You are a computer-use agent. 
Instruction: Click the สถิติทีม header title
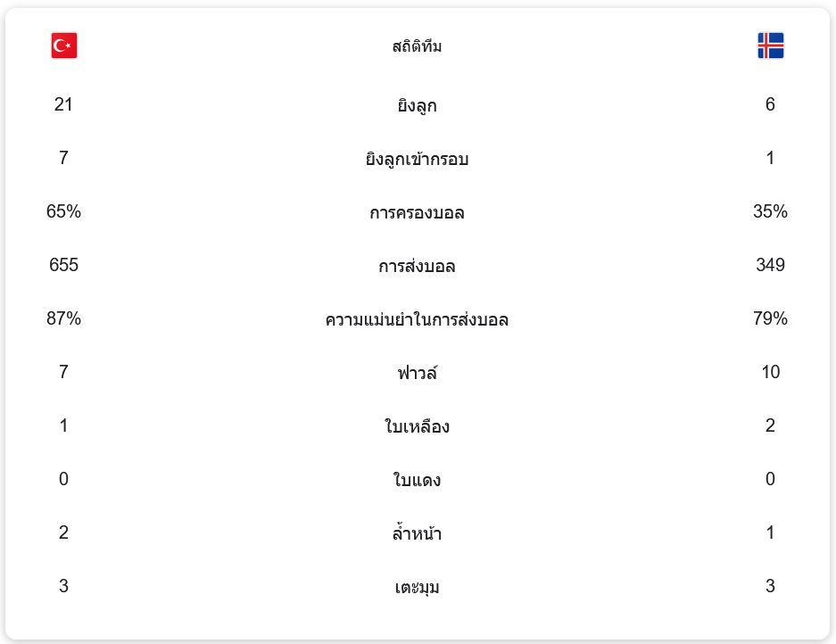[x=417, y=46]
